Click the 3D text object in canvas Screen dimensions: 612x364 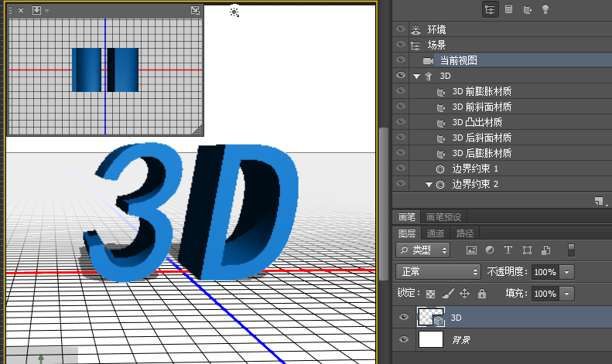[191, 213]
